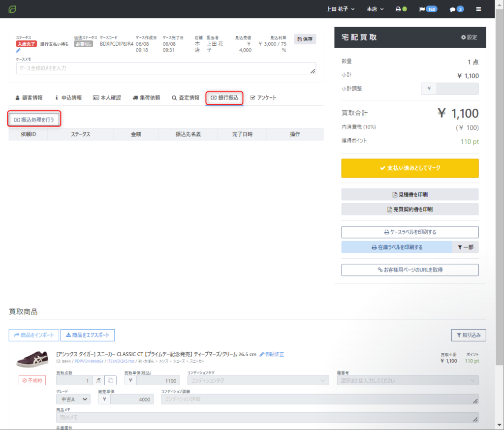The width and height of the screenshot is (504, 430).
Task: Click 商品をインポート button
Action: pyautogui.click(x=34, y=335)
